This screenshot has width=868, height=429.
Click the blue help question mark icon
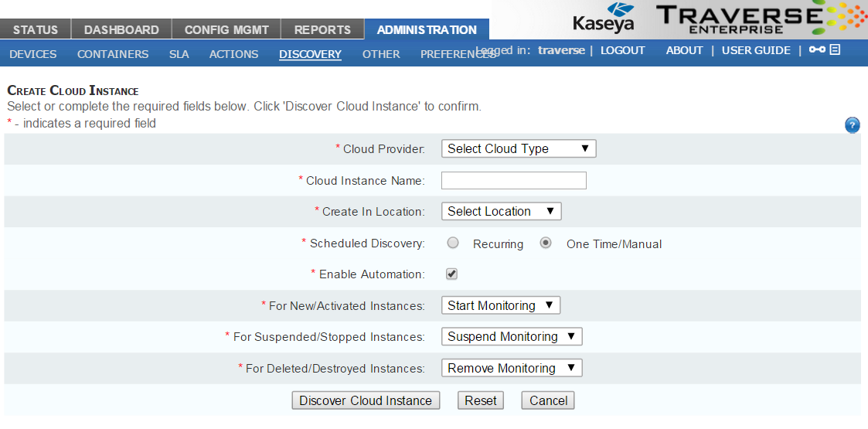(853, 125)
